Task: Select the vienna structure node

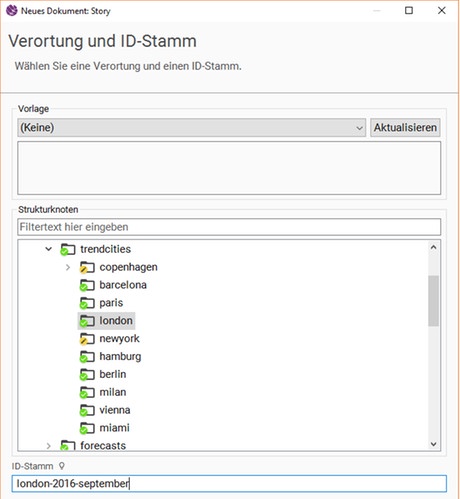Action: point(115,410)
